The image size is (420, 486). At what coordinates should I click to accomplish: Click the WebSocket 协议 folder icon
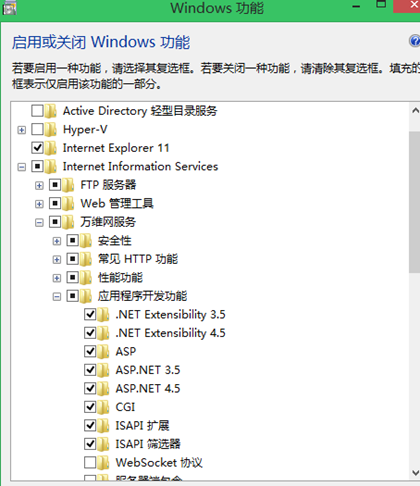(103, 463)
